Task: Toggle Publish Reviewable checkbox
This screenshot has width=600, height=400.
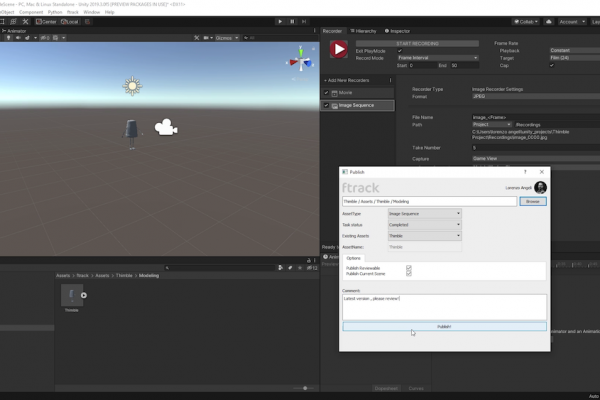Action: (x=409, y=268)
